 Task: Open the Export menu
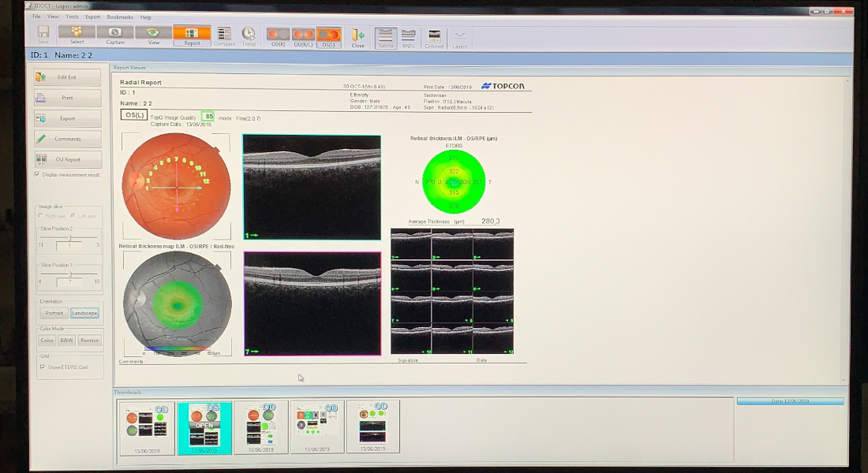[92, 17]
